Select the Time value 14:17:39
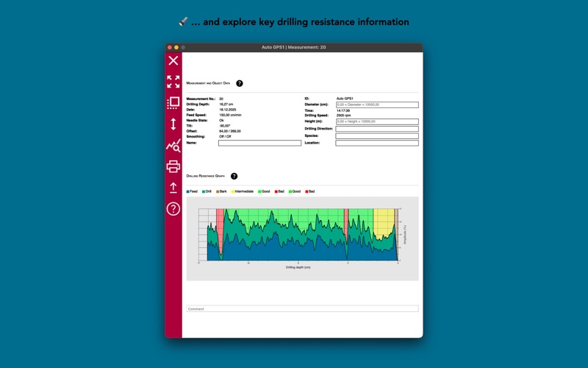The image size is (588, 368). 343,111
